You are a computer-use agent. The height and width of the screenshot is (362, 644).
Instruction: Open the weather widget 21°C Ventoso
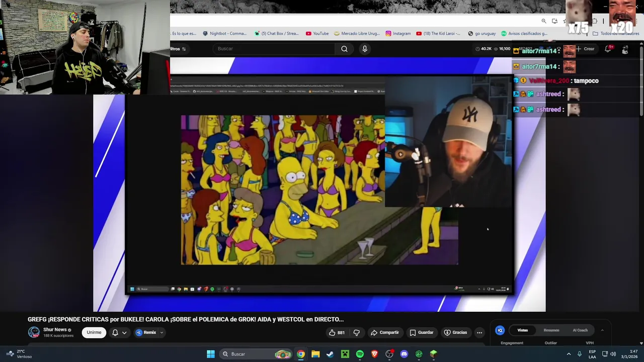19,354
